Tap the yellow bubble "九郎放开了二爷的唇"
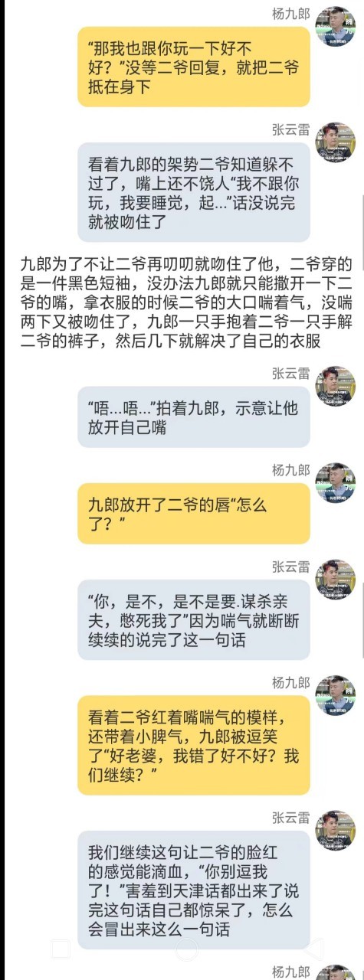The image size is (364, 980). click(x=194, y=514)
